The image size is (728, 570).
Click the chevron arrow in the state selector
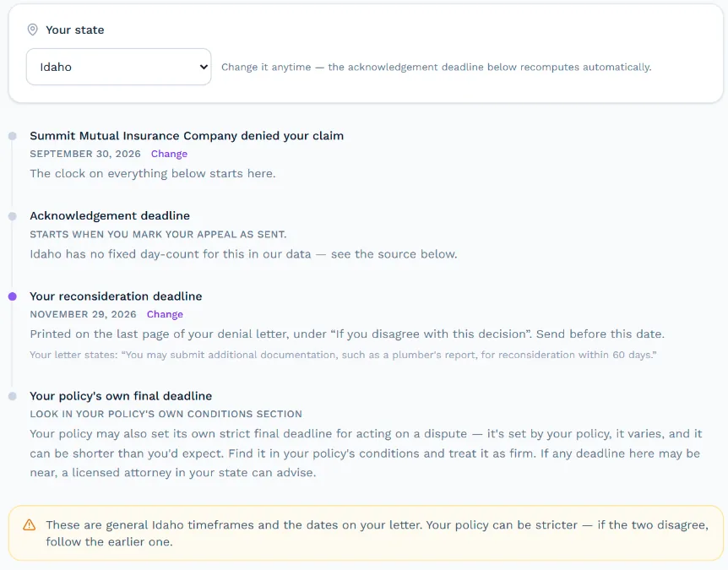point(204,67)
